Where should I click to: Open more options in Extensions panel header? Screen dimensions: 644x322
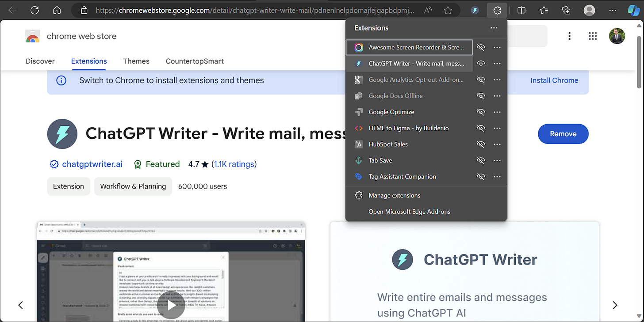(494, 28)
